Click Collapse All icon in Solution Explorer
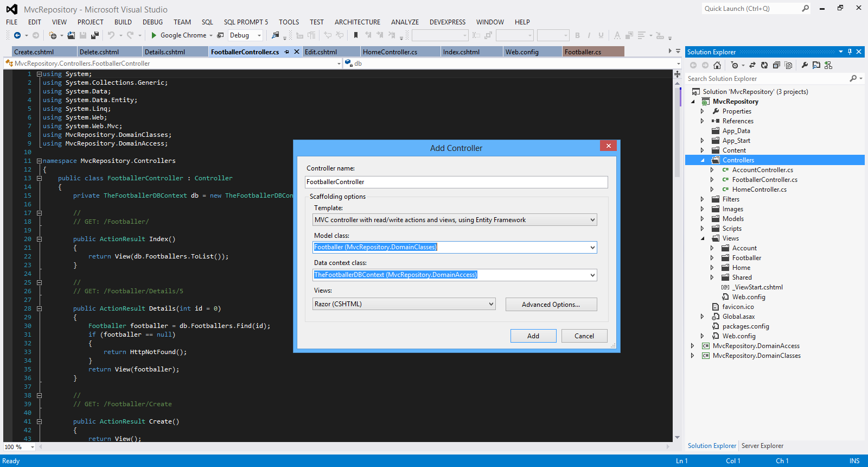The height and width of the screenshot is (467, 868). coord(776,65)
